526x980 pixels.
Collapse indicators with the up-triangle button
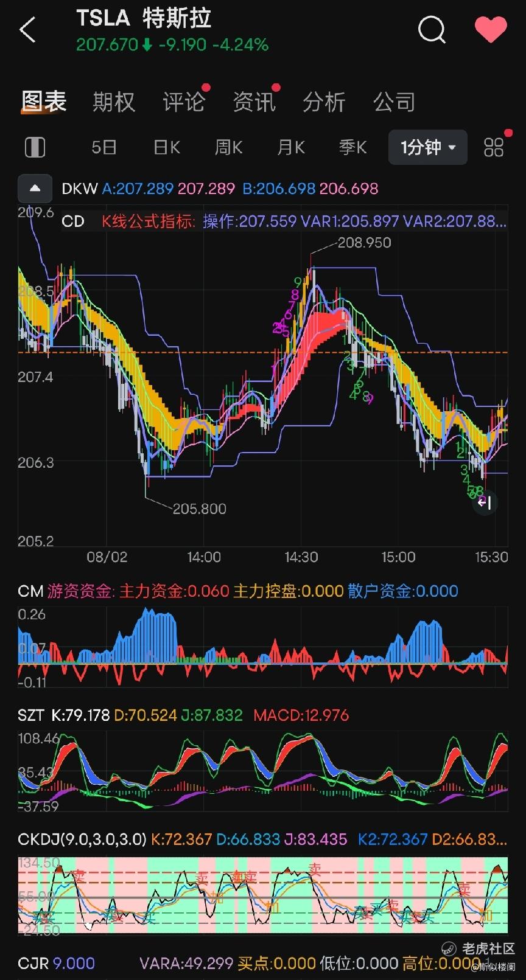(35, 189)
